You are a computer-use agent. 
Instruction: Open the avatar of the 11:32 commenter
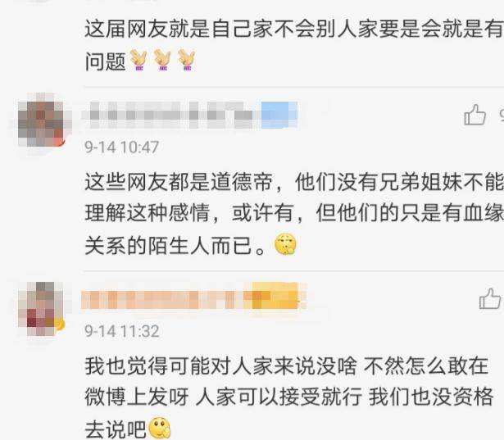(42, 309)
